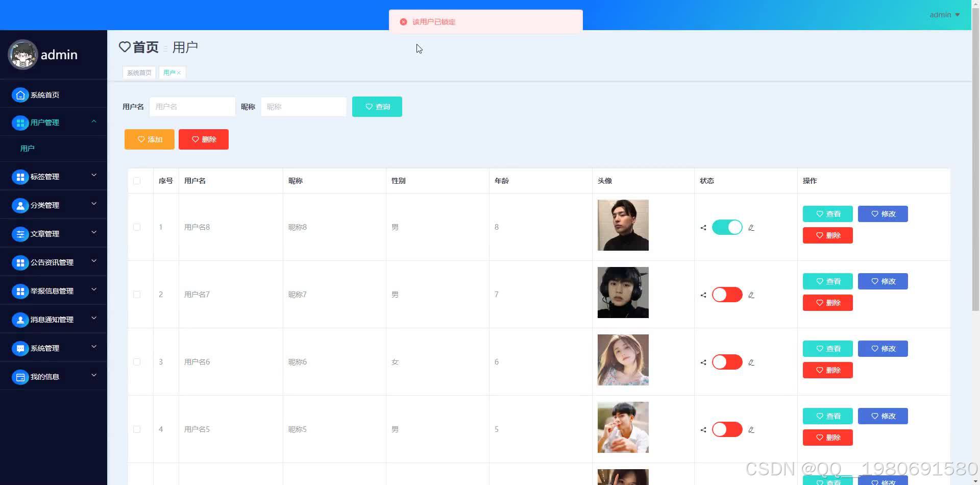
Task: Open the 文章管理 menu label
Action: 45,234
